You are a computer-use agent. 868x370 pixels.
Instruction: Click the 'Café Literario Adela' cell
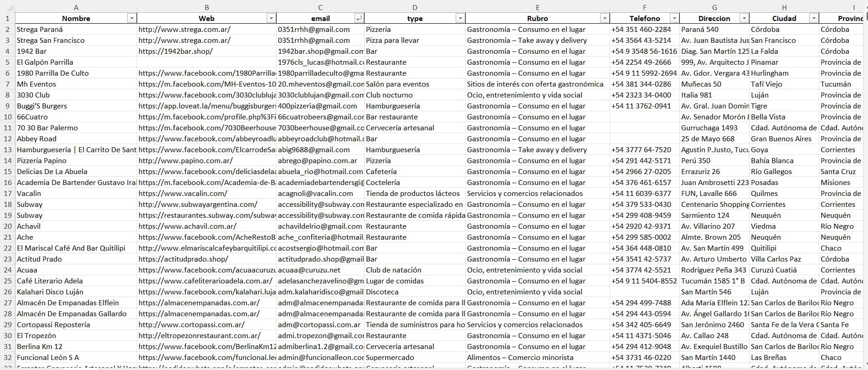coord(76,281)
